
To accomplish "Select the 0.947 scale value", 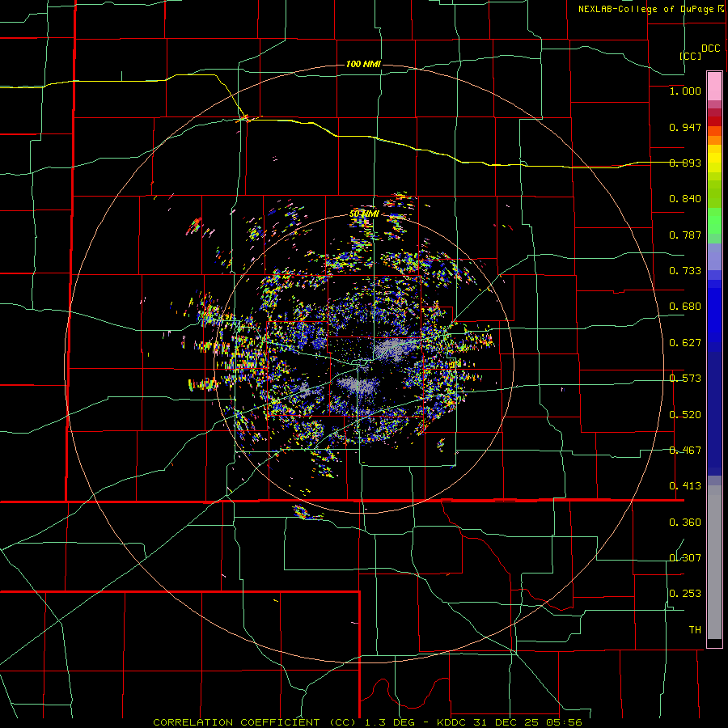I will point(685,127).
